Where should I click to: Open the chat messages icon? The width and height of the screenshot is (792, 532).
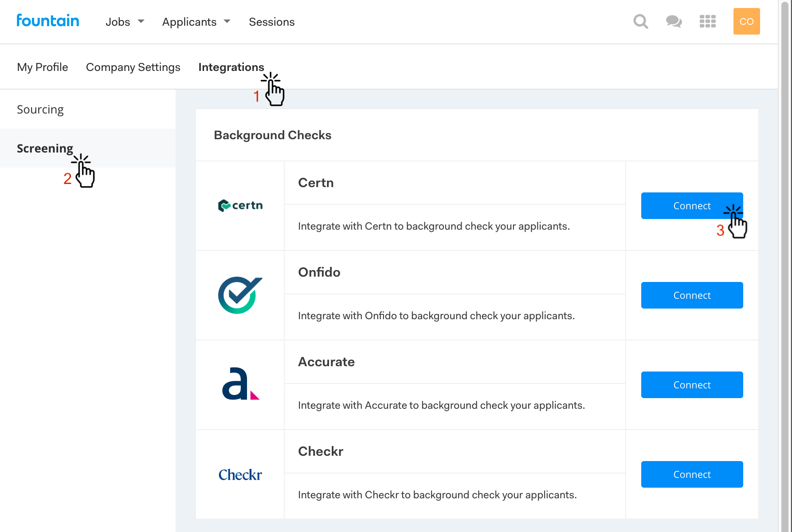click(674, 21)
